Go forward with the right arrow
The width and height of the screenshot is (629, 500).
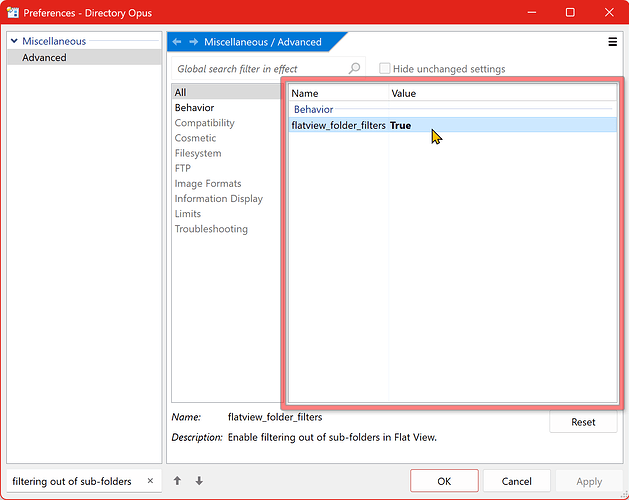click(x=194, y=42)
